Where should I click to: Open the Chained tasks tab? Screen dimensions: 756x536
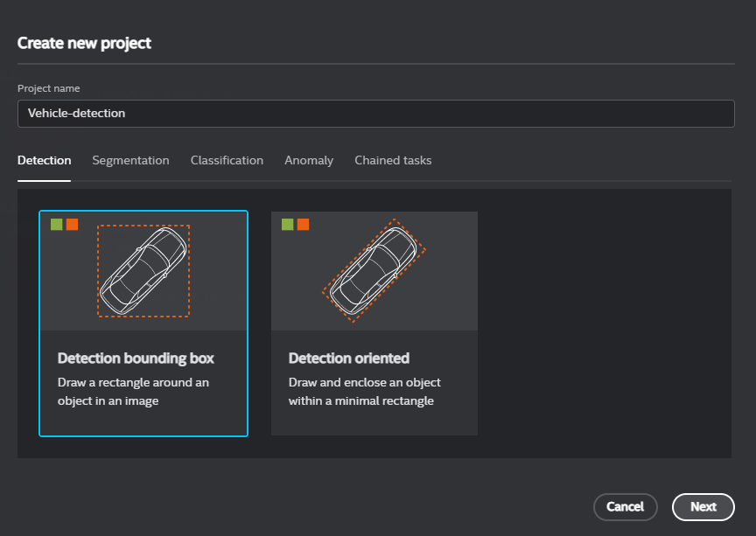[x=393, y=160]
